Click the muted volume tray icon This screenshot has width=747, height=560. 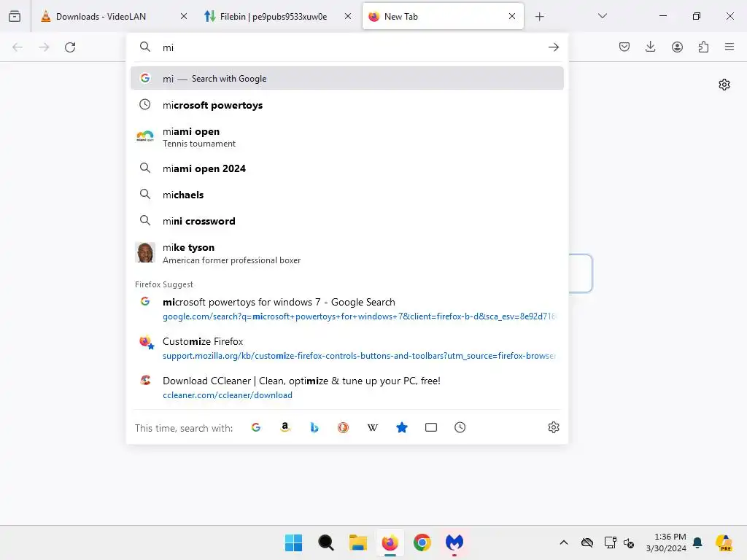tap(629, 542)
